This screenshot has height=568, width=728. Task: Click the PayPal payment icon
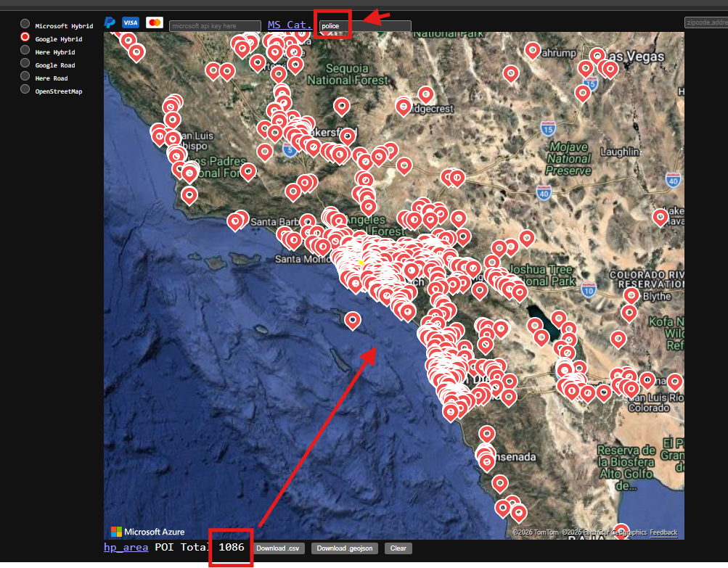tap(110, 22)
